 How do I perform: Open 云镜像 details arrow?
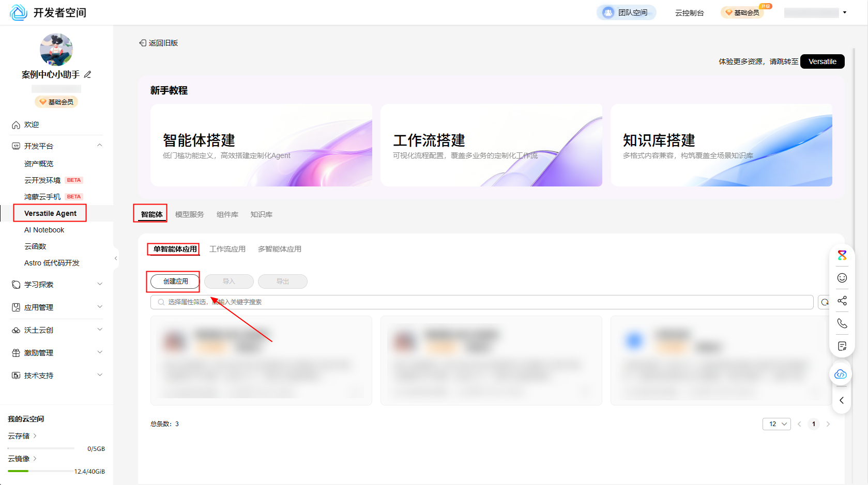coord(35,459)
